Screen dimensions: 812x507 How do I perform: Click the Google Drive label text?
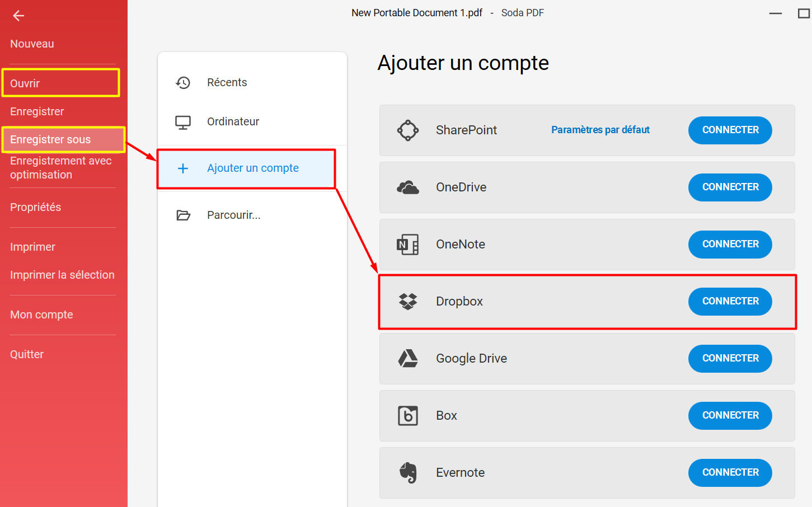472,359
